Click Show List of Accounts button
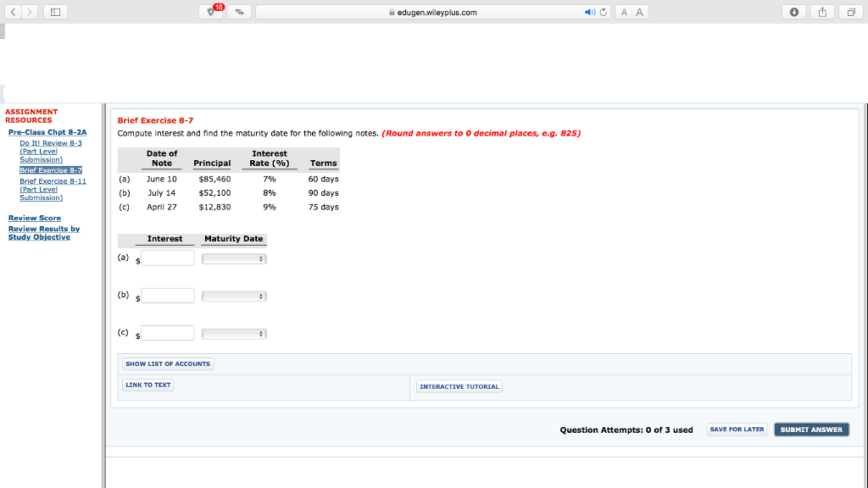Screen dimensions: 868x488 168,364
